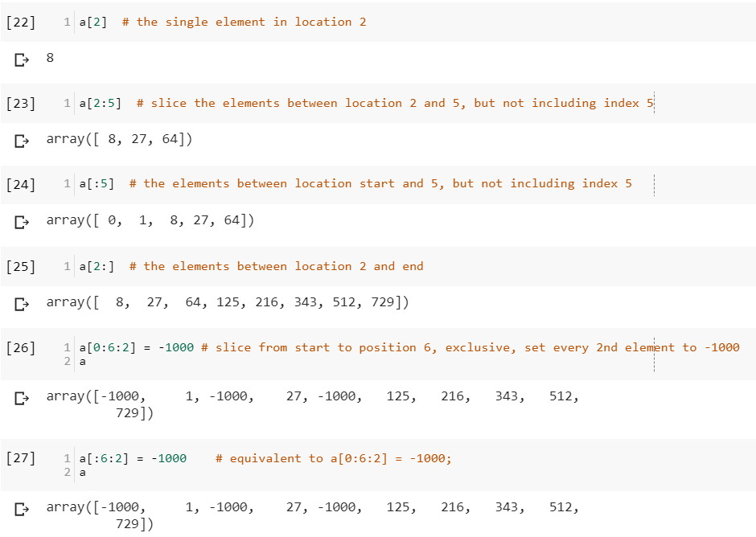Click the array output ending with 512, 729 in cell 25

click(x=228, y=303)
